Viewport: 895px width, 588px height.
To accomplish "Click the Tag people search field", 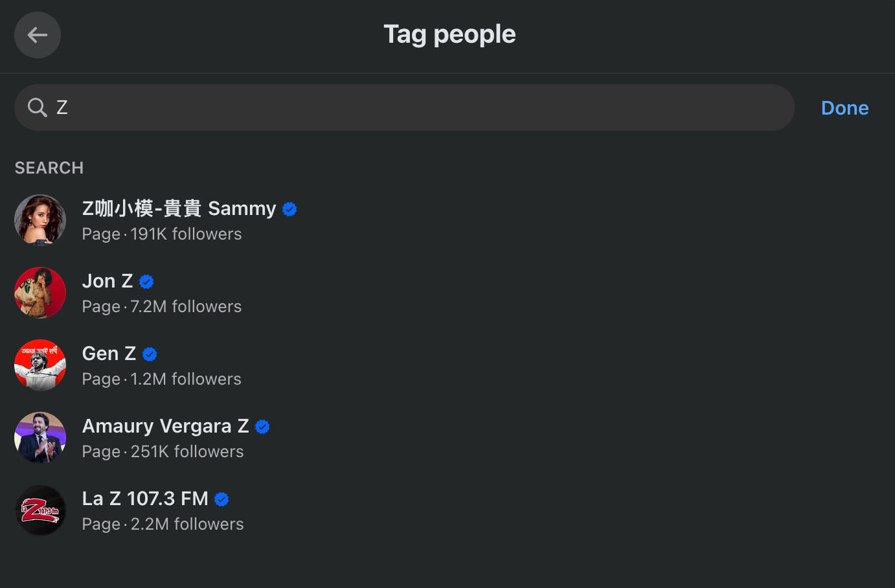I will pos(414,107).
